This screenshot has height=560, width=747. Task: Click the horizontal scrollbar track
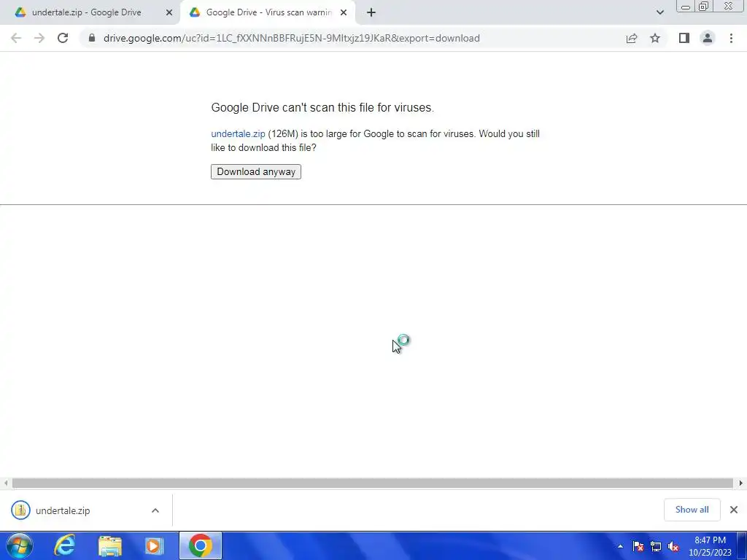coord(373,483)
